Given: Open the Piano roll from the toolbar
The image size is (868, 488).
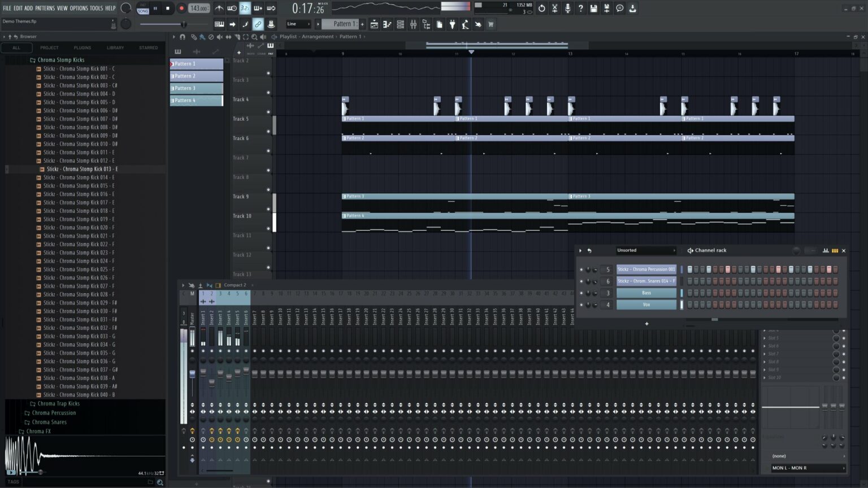Looking at the screenshot, I should coord(388,24).
